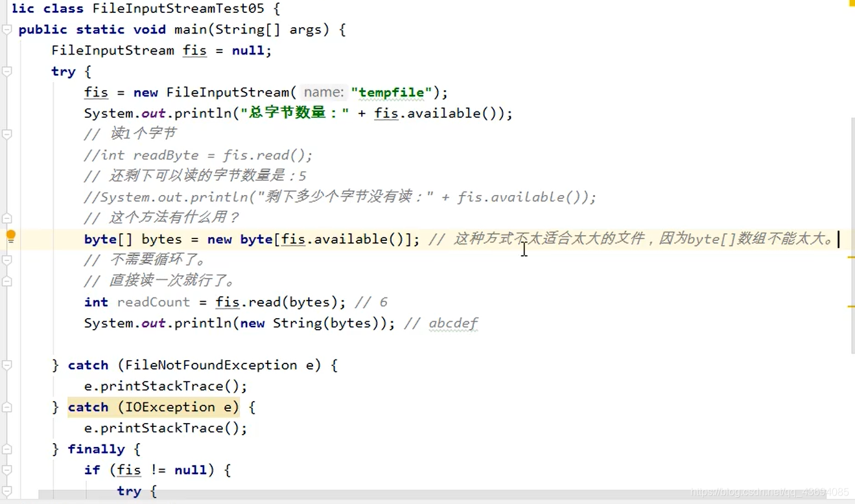Collapse fold marker at catch IOException line
Viewport: 855px width, 504px height.
[6, 407]
